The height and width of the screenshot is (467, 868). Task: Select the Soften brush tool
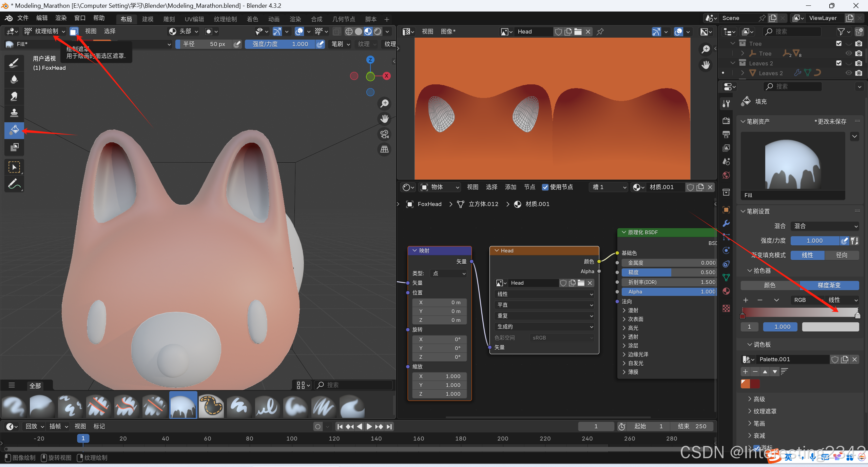14,79
